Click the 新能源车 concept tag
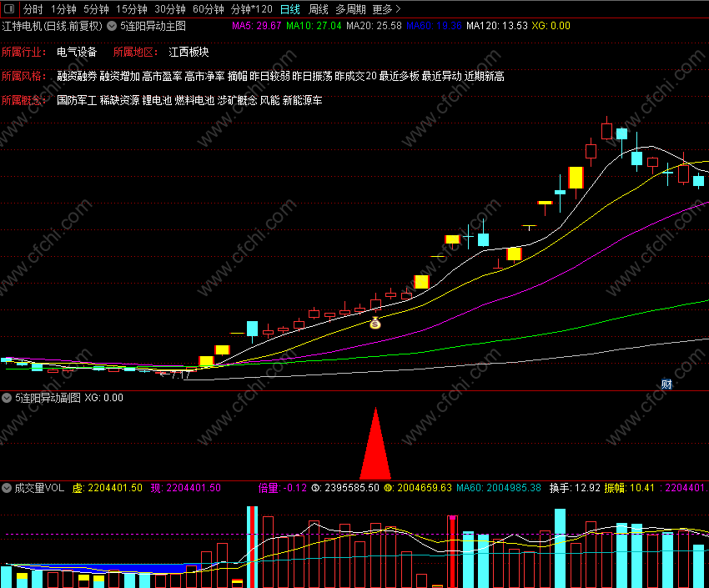 coord(302,100)
